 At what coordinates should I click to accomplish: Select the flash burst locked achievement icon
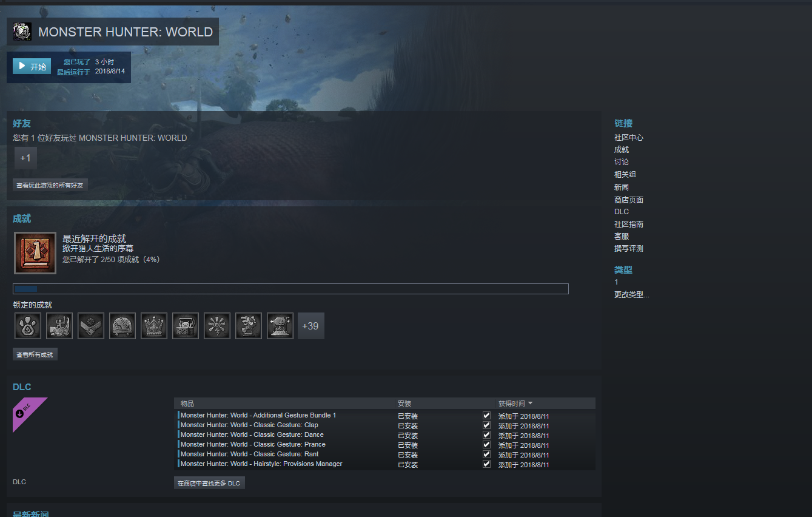[217, 326]
